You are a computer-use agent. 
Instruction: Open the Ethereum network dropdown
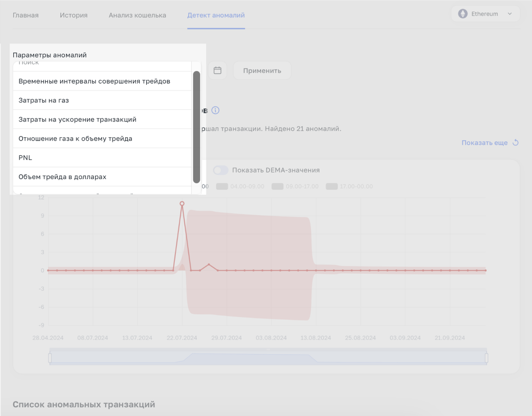(x=485, y=14)
